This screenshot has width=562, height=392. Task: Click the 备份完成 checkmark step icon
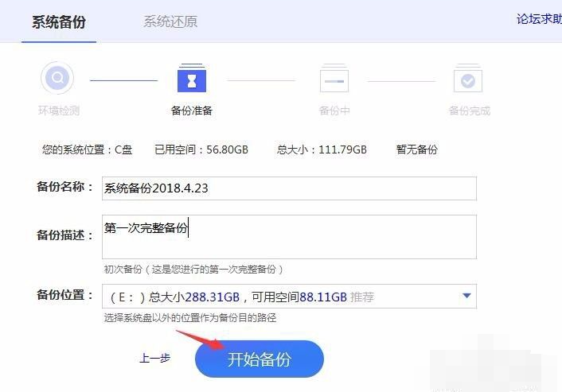pyautogui.click(x=468, y=80)
